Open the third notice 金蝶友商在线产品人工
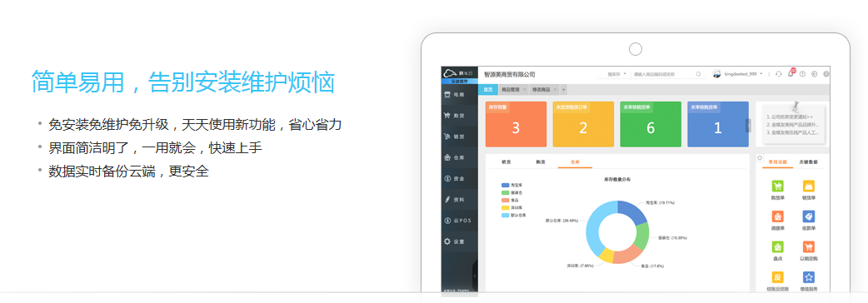 click(793, 132)
